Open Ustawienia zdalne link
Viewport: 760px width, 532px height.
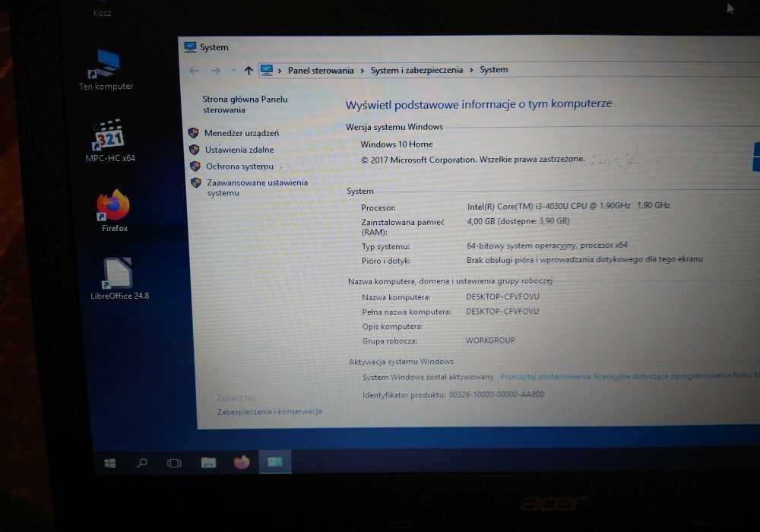239,150
